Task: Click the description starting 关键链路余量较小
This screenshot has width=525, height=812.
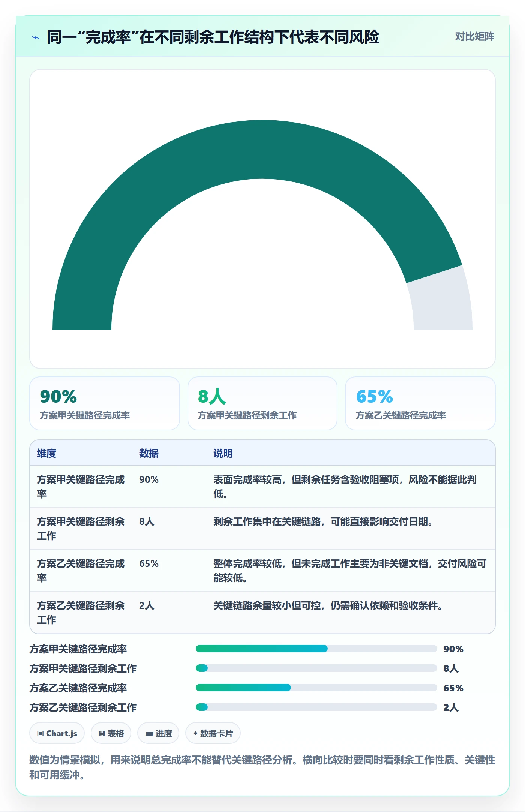Action: click(x=328, y=605)
